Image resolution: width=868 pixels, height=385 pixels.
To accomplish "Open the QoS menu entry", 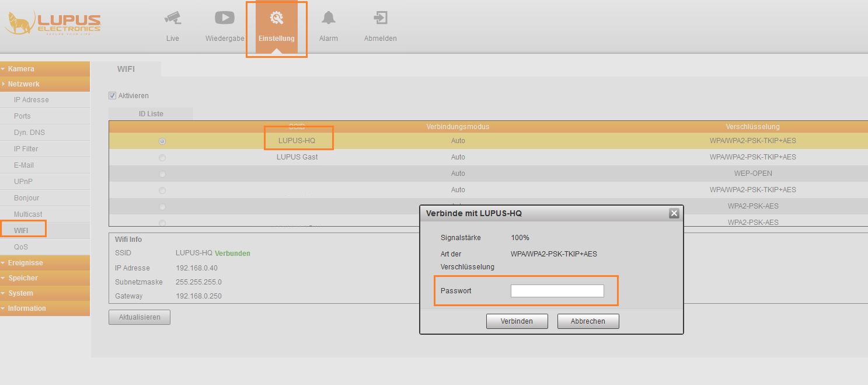I will click(45, 247).
